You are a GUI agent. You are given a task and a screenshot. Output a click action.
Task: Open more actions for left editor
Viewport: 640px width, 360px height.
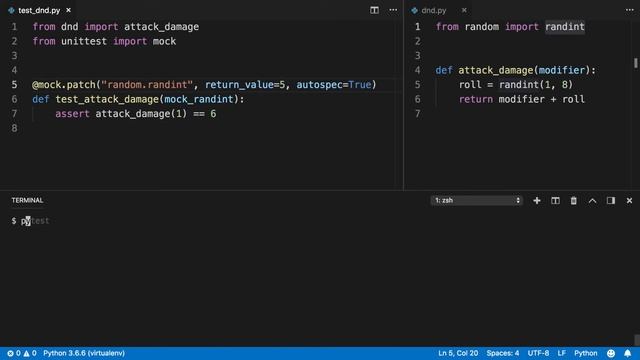point(393,10)
